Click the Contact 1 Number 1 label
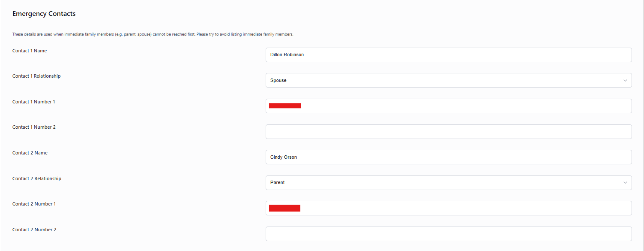The image size is (644, 251). click(x=34, y=102)
